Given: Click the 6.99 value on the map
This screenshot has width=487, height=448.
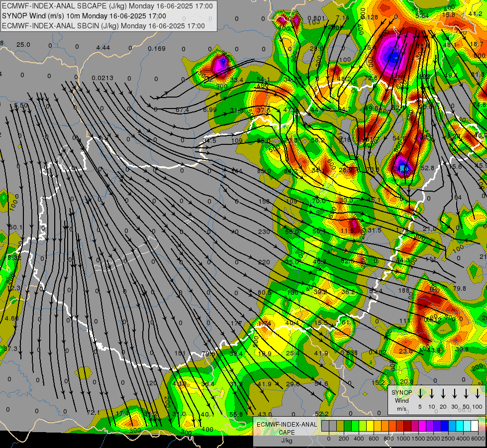Looking at the screenshot, I should 210,110.
